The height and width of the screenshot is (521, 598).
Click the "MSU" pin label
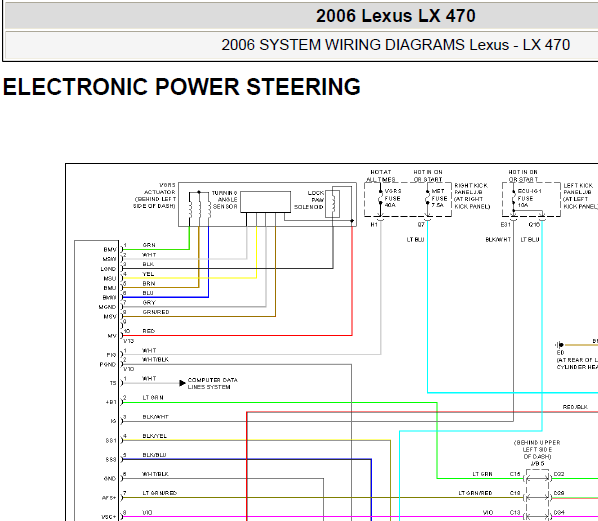[x=110, y=278]
